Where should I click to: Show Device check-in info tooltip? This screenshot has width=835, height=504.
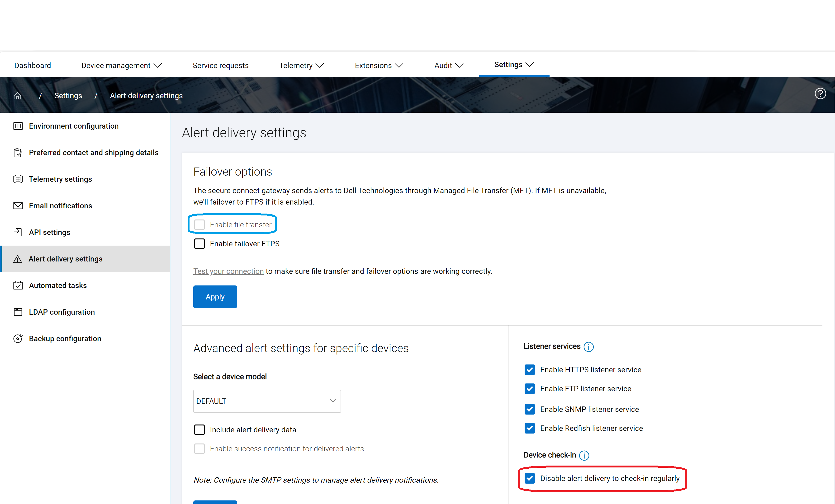click(584, 456)
